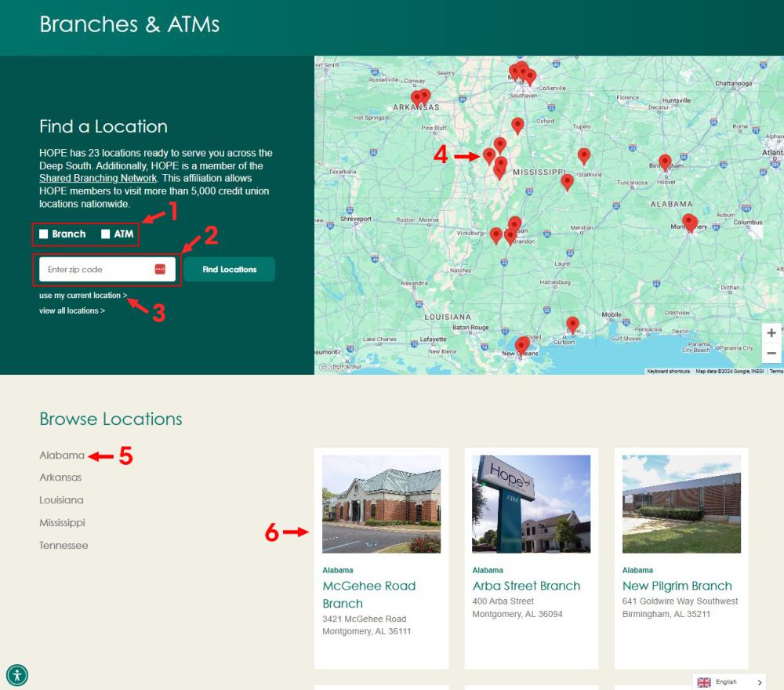Click McGehee Road Branch title
The image size is (784, 690).
(369, 594)
